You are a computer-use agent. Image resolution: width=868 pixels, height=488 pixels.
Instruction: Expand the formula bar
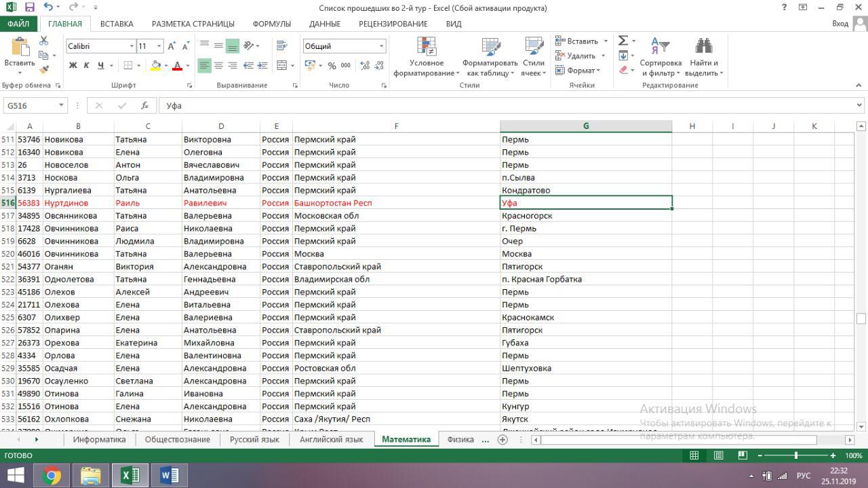(x=860, y=105)
